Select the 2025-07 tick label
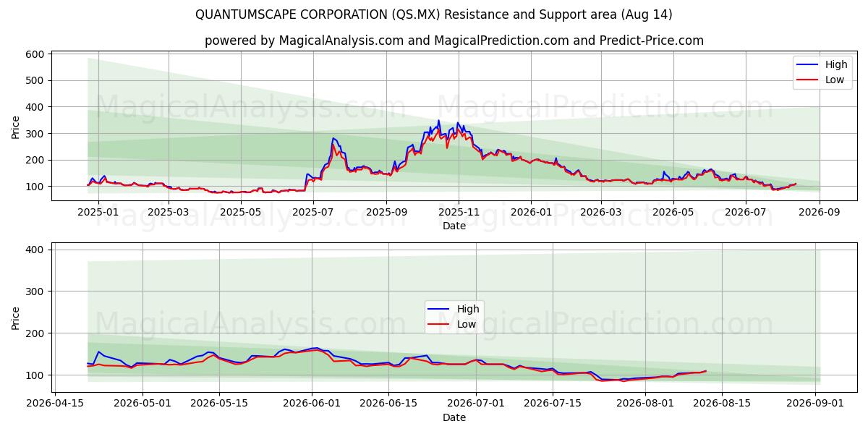This screenshot has width=868, height=434. click(313, 212)
